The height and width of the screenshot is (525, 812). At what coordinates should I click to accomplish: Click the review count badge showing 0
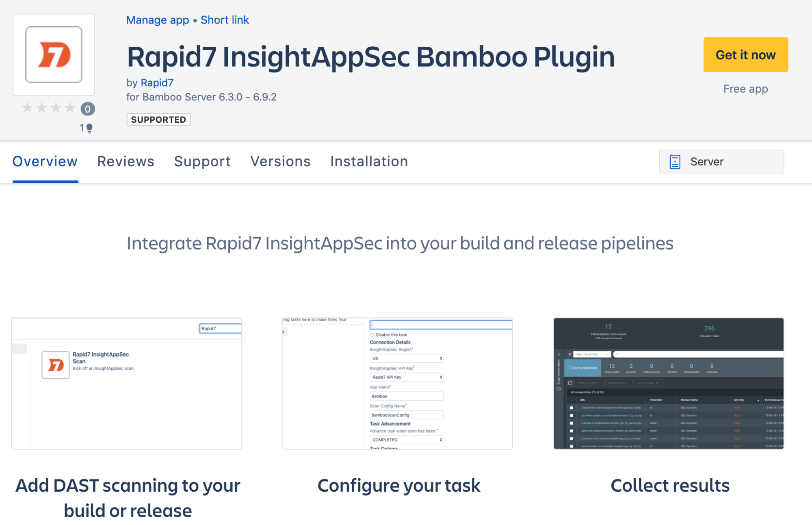(x=87, y=109)
